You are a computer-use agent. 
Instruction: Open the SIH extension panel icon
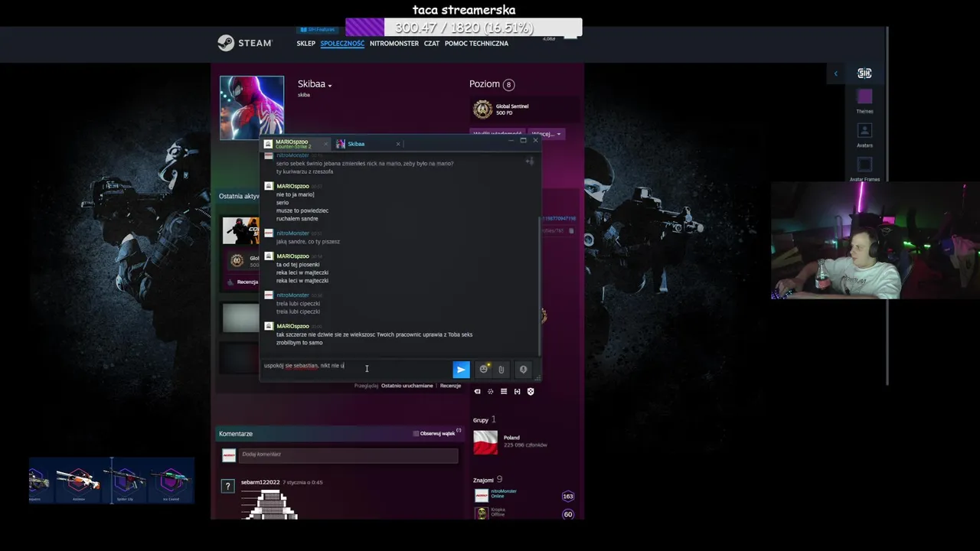coord(864,73)
